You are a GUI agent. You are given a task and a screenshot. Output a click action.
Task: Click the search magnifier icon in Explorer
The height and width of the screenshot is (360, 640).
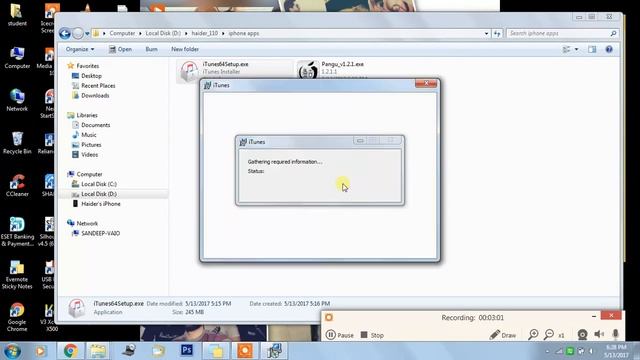click(x=613, y=33)
